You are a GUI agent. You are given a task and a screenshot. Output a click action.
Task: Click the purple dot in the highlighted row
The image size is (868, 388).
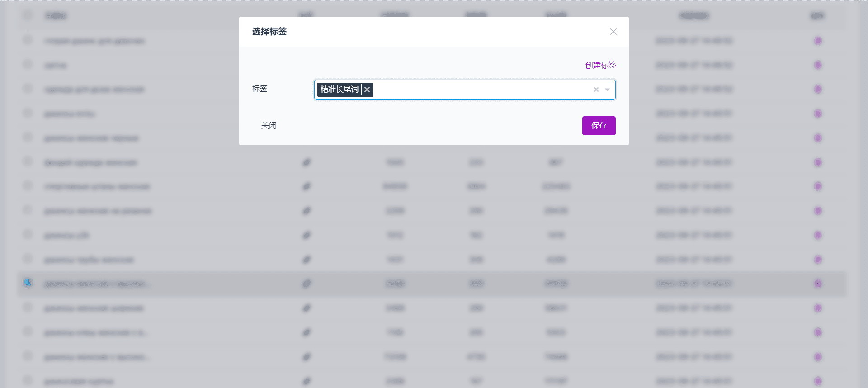pyautogui.click(x=818, y=284)
